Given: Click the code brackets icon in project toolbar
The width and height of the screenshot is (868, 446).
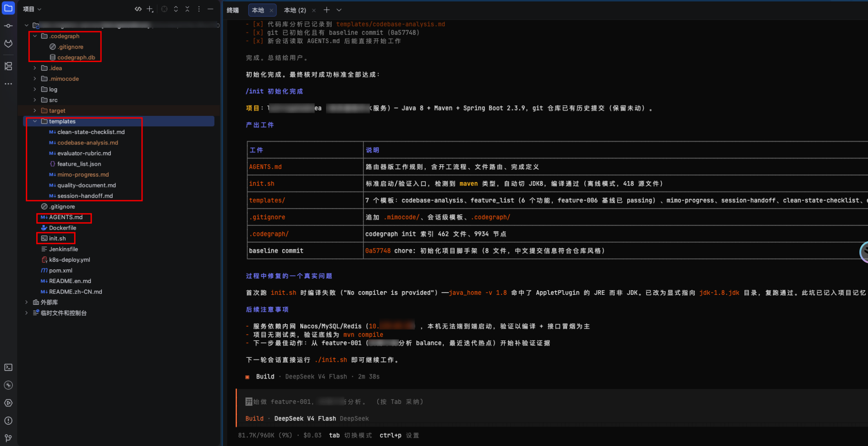Looking at the screenshot, I should [138, 9].
